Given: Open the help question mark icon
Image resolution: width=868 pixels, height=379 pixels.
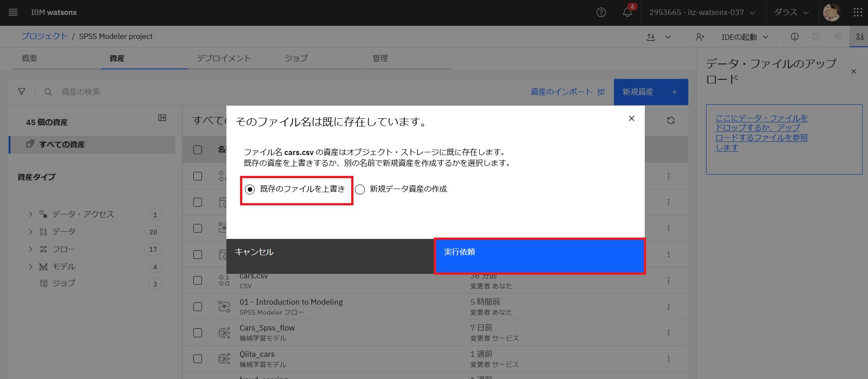Looking at the screenshot, I should (x=601, y=12).
